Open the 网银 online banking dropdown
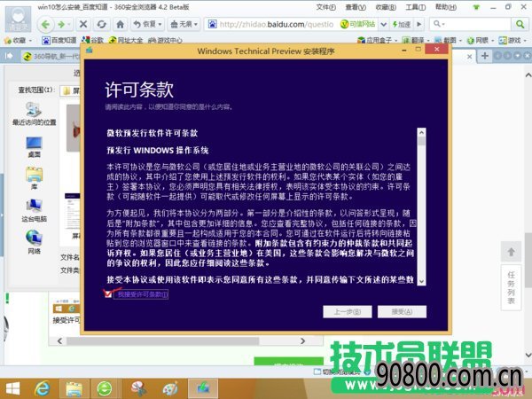This screenshot has height=399, width=532. tap(480, 41)
